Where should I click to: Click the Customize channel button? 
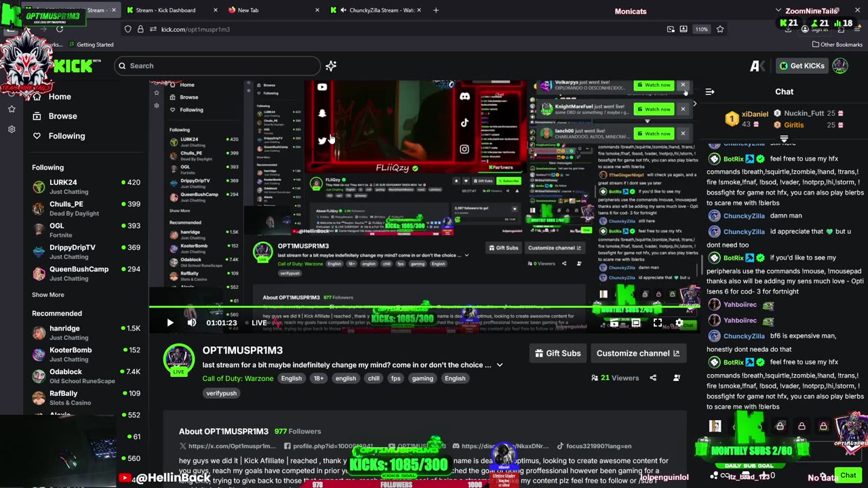coord(637,353)
